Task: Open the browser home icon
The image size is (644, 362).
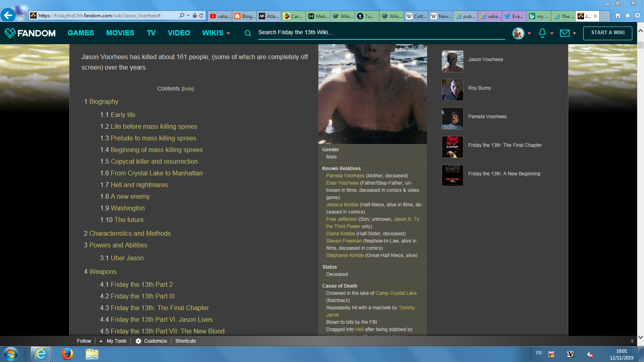Action: coord(618,16)
